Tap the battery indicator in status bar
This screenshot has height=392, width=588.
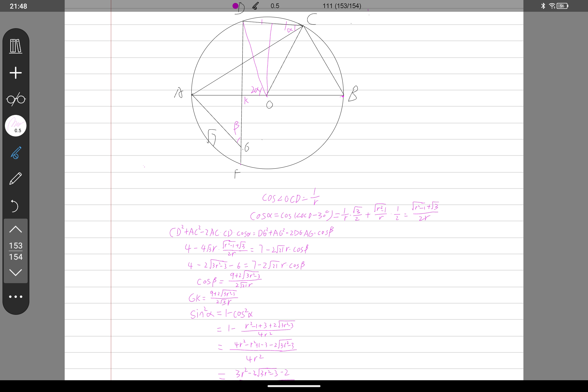tap(563, 6)
